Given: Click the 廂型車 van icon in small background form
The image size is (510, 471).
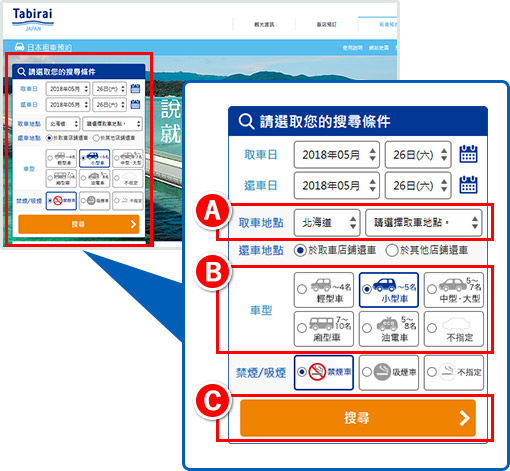Looking at the screenshot, I should coord(60,176).
